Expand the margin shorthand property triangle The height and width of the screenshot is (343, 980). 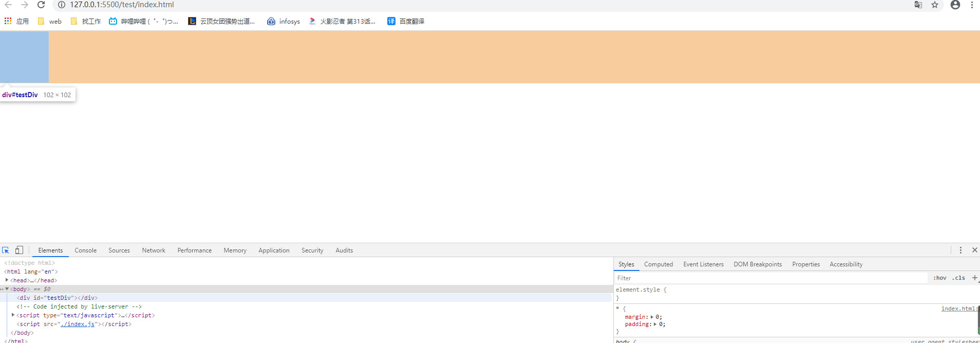(652, 317)
